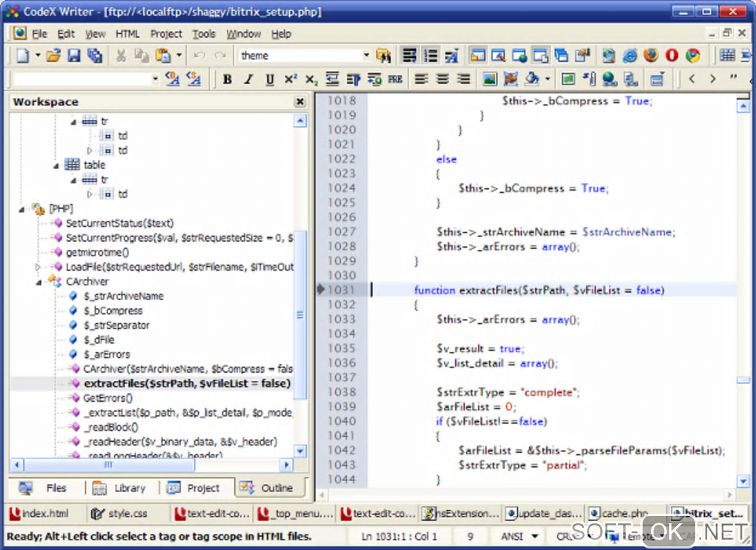
Task: Open the Window menu
Action: (x=244, y=34)
